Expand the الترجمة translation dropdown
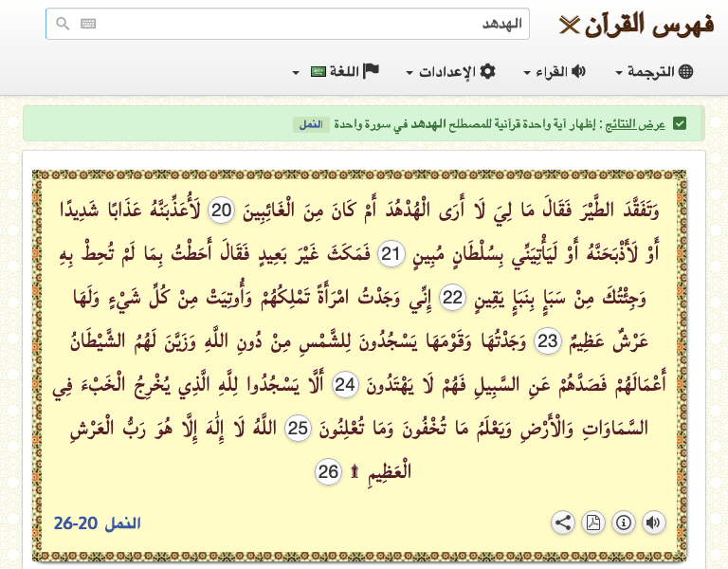 (x=655, y=72)
